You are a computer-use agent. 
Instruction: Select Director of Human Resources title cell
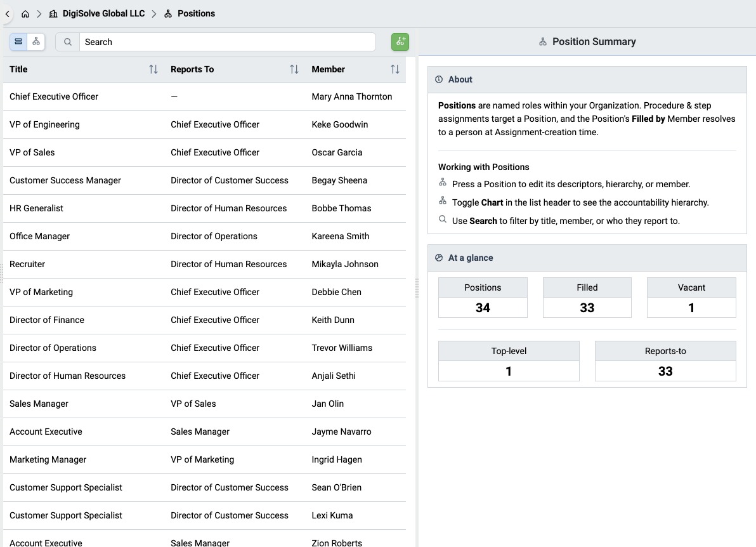click(x=67, y=376)
